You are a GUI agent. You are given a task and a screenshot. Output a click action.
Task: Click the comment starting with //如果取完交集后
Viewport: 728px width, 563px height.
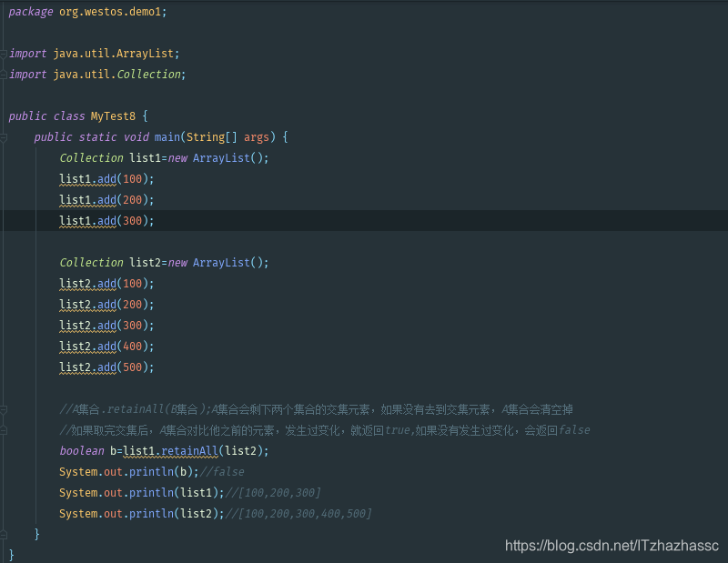tap(325, 430)
